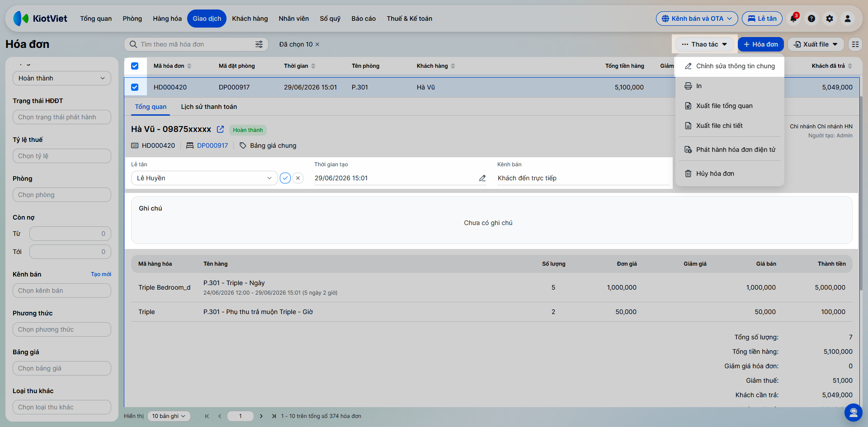Open the 'Phòng' navigation menu
This screenshot has height=427, width=868.
132,19
